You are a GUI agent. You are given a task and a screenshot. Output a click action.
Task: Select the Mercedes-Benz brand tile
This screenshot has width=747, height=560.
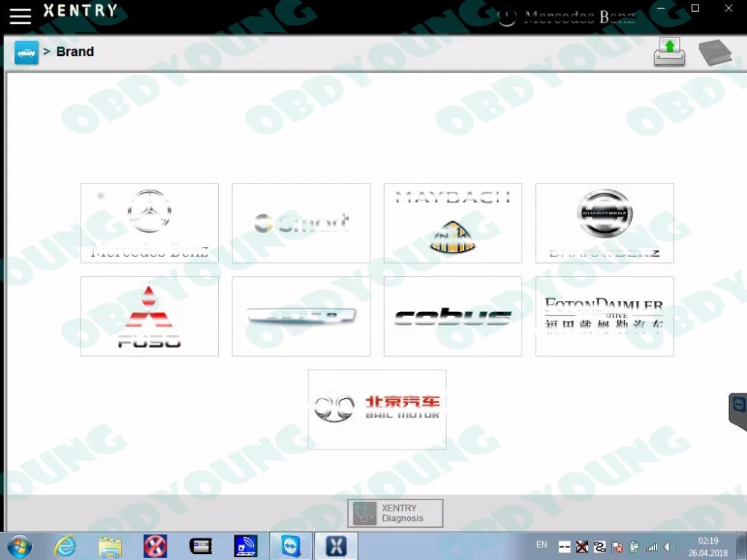[149, 223]
